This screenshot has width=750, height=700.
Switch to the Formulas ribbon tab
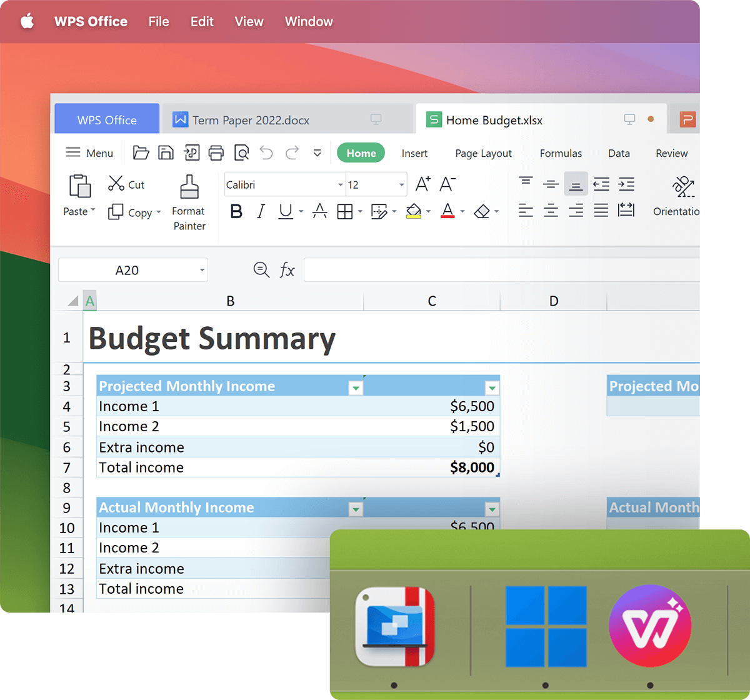[560, 153]
